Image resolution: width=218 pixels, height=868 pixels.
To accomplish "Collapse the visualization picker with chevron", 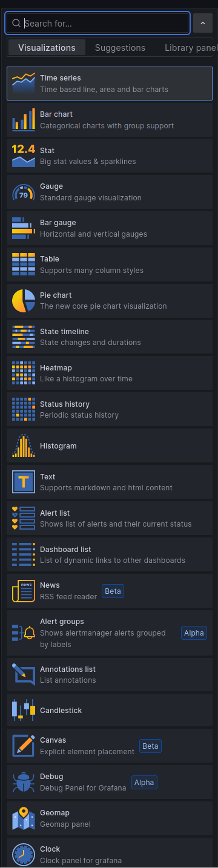I will (x=203, y=23).
